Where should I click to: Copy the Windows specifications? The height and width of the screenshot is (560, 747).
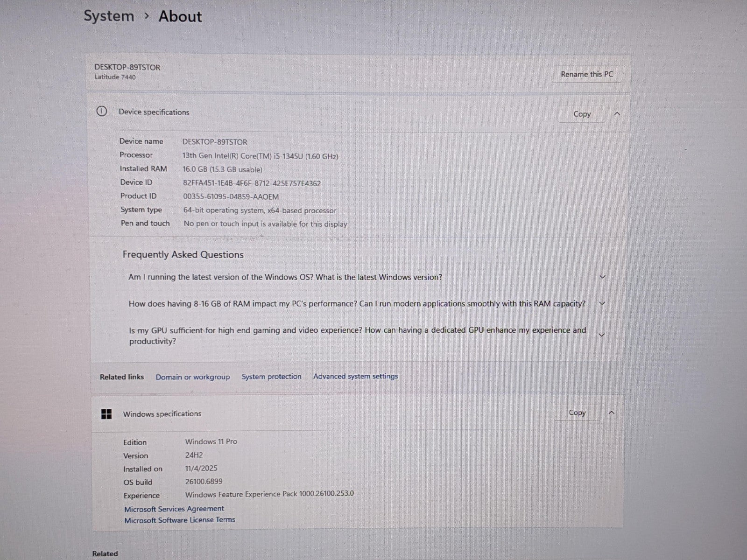tap(577, 413)
